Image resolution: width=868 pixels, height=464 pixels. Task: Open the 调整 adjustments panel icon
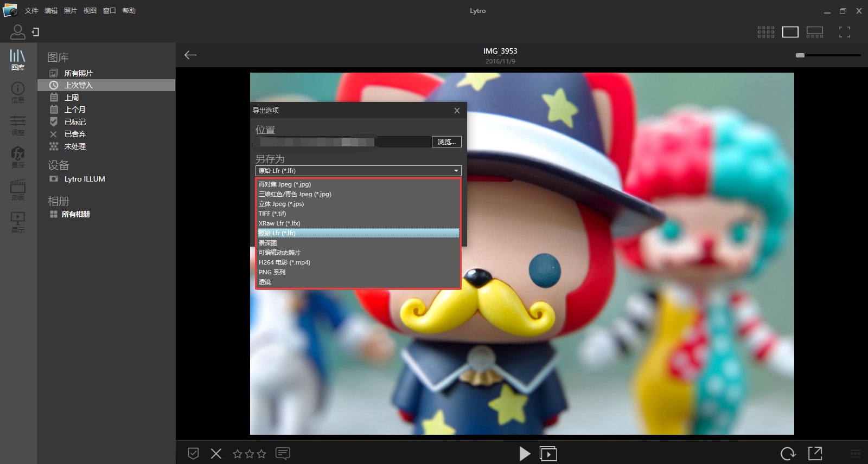[x=18, y=124]
